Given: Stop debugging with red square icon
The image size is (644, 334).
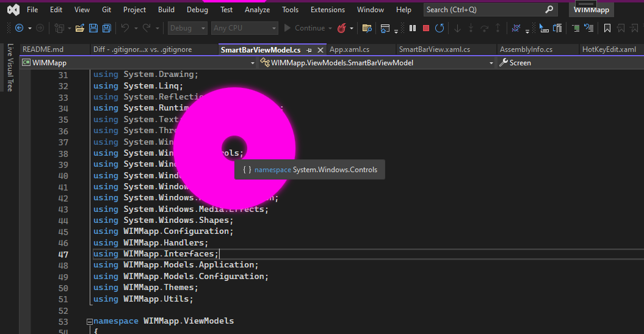Looking at the screenshot, I should pyautogui.click(x=426, y=28).
